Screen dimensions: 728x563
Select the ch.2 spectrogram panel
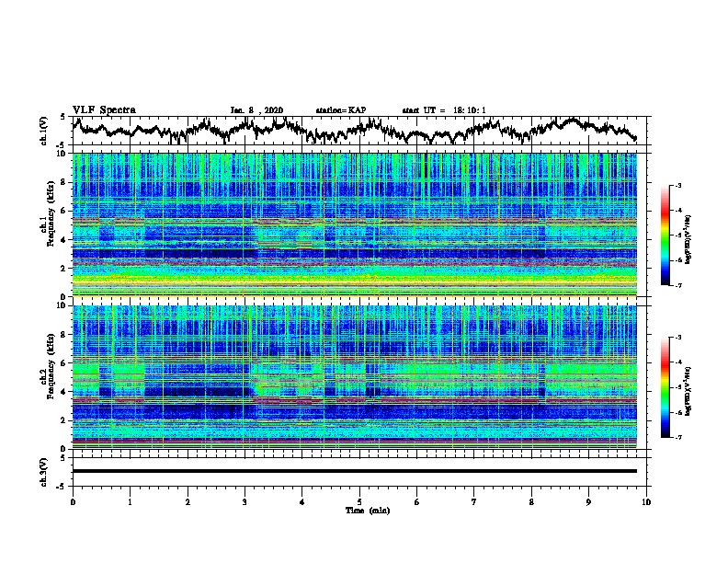click(x=355, y=377)
